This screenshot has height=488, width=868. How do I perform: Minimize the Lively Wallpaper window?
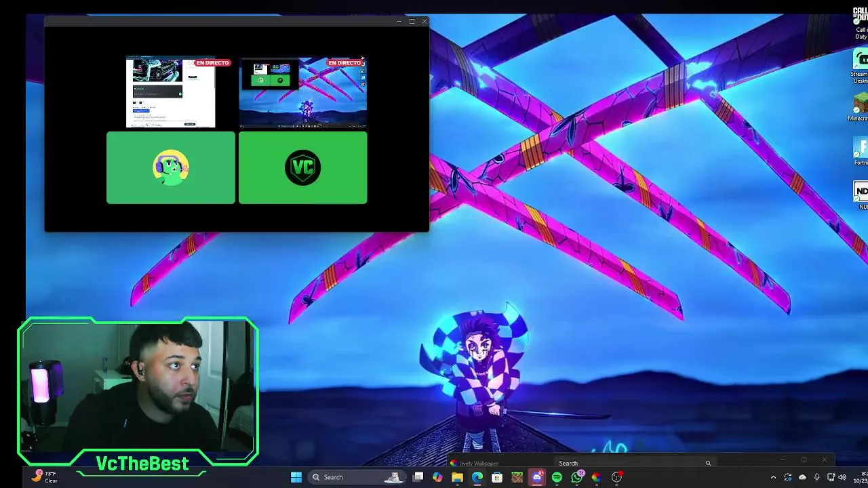pyautogui.click(x=783, y=460)
